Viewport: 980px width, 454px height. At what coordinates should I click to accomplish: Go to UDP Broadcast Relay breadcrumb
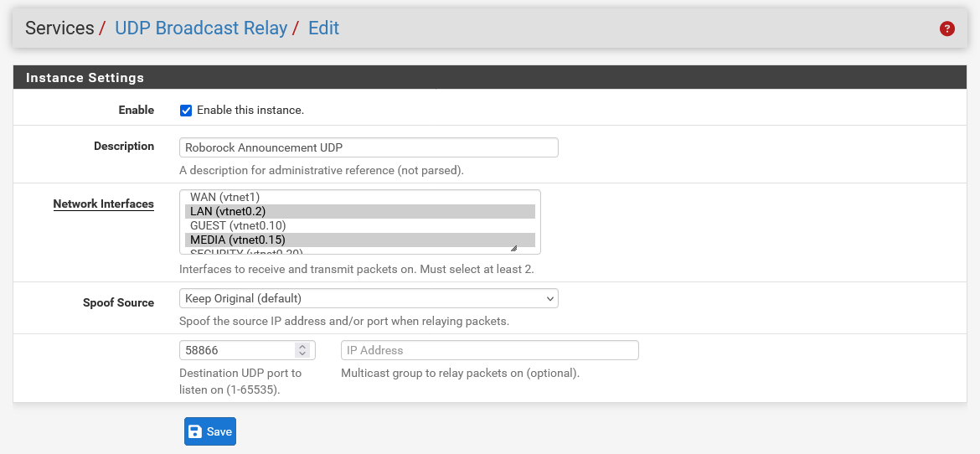pos(201,28)
